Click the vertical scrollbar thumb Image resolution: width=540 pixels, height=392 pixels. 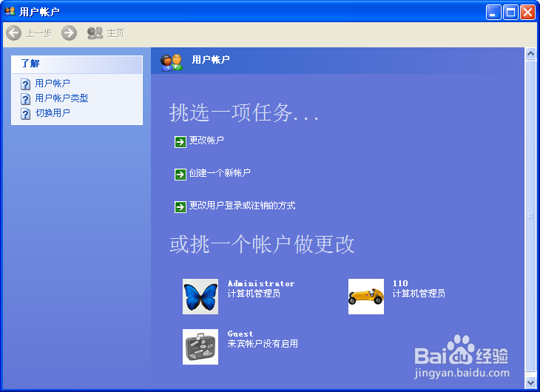coord(530,216)
